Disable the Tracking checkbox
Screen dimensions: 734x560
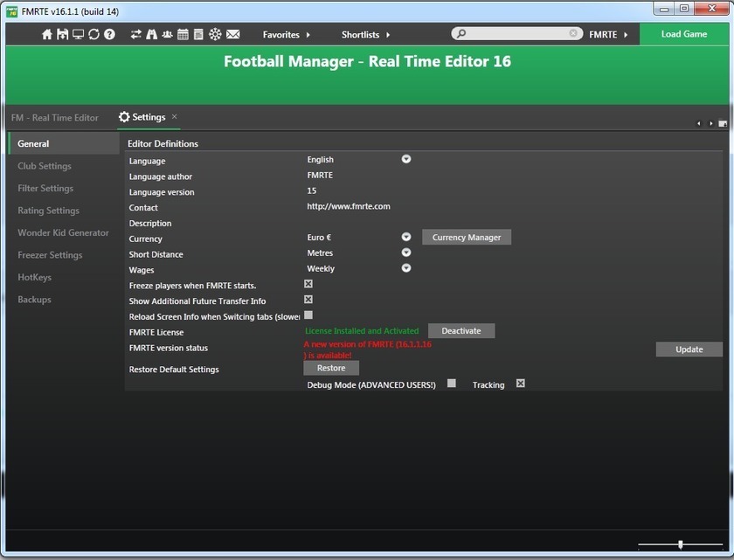[x=521, y=384]
